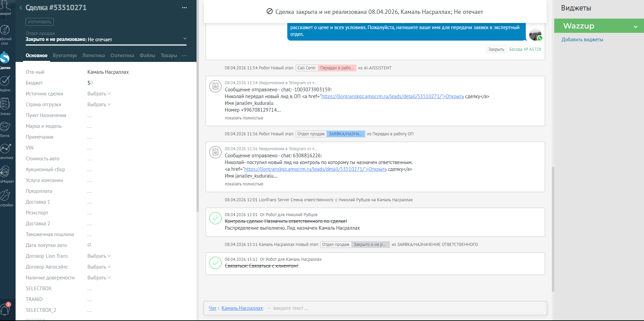Click the Стоимость авто field value
The width and height of the screenshot is (644, 321).
click(x=89, y=159)
